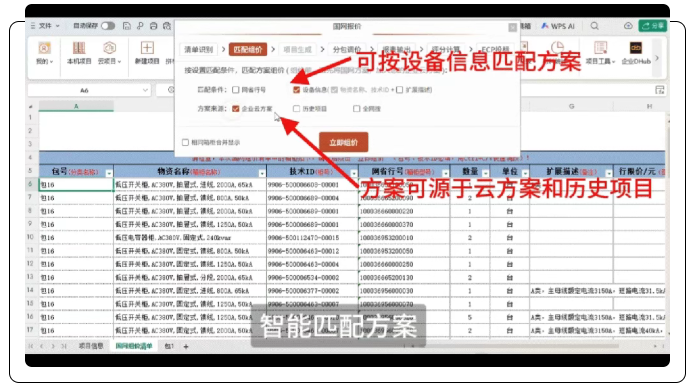Open the 本机项目 ribbon icon
700x387 pixels.
coord(79,53)
